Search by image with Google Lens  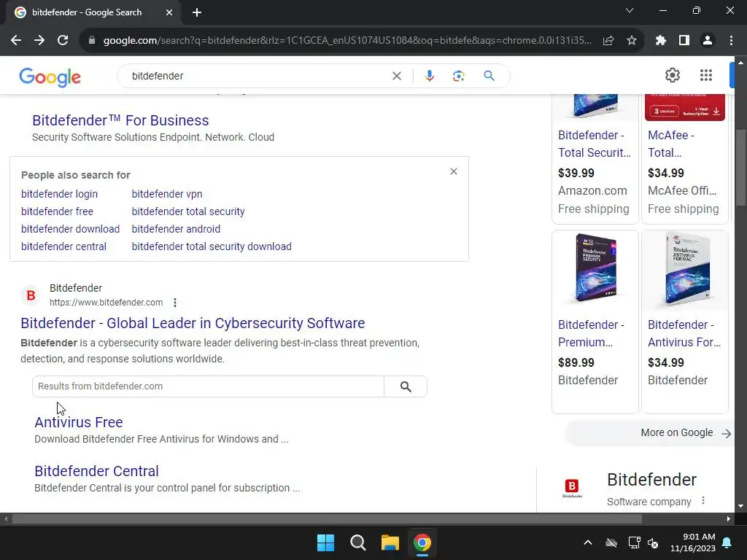coord(458,76)
